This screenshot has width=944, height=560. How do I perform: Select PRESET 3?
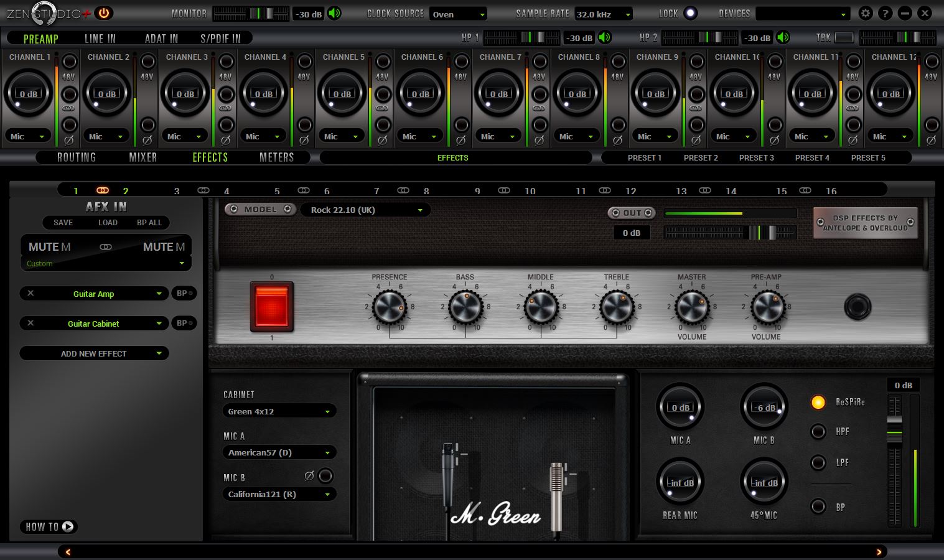(756, 157)
